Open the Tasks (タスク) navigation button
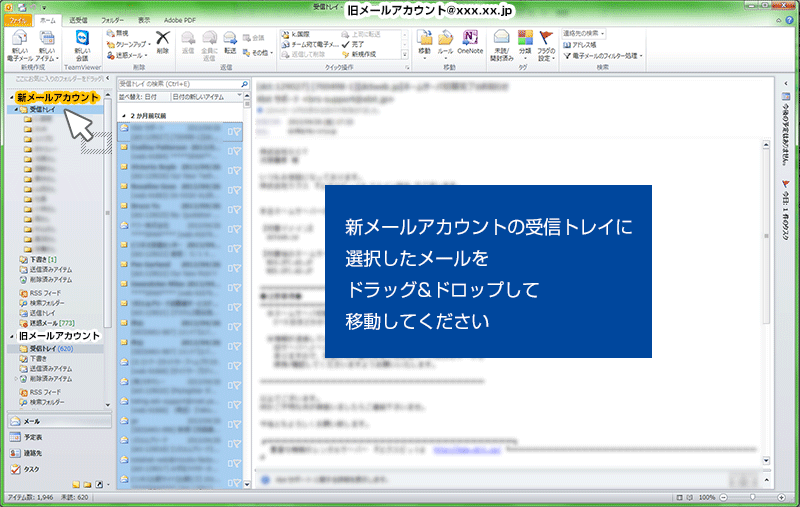Viewport: 800px width, 507px height. point(59,469)
